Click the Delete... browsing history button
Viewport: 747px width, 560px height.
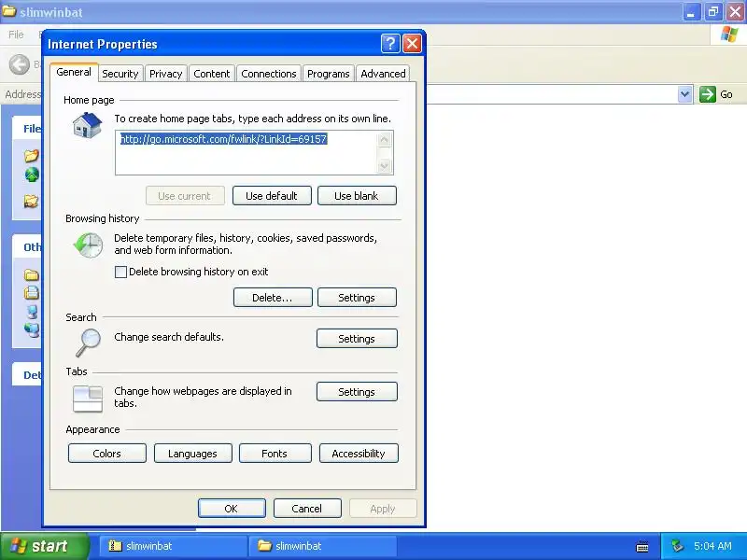coord(273,298)
